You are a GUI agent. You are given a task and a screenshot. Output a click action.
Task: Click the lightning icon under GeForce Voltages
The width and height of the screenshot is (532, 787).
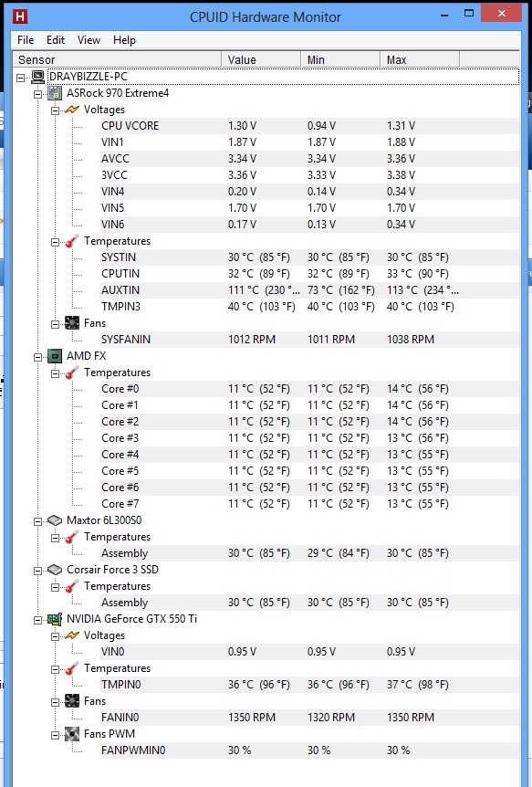(72, 635)
